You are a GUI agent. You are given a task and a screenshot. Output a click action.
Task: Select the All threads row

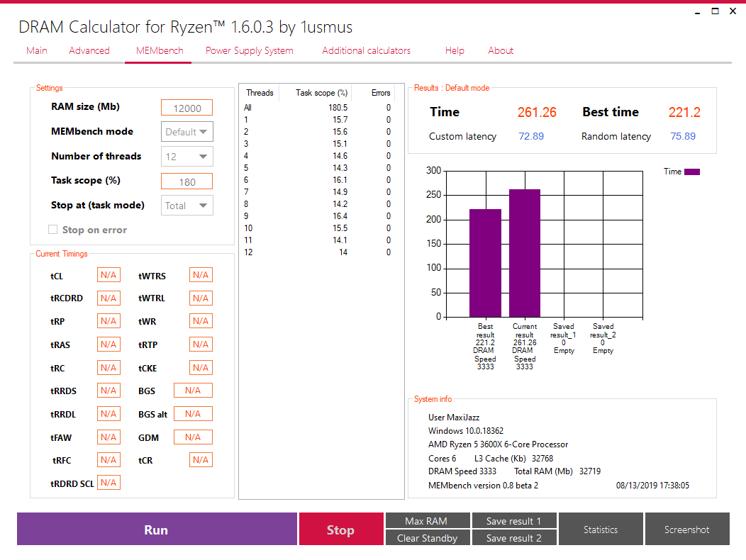(318, 108)
